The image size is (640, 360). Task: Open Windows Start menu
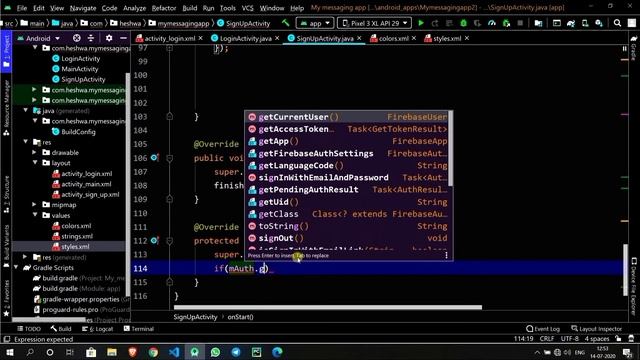9,352
